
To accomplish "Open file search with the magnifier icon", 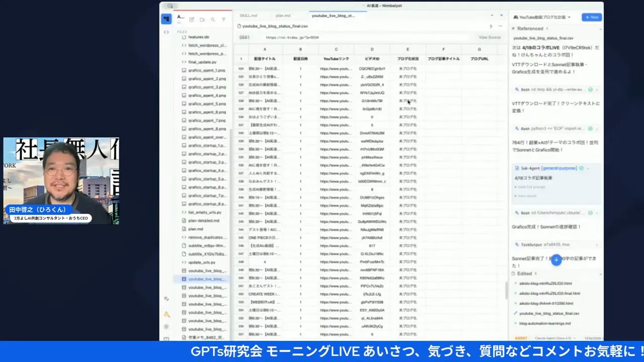I will click(x=213, y=19).
